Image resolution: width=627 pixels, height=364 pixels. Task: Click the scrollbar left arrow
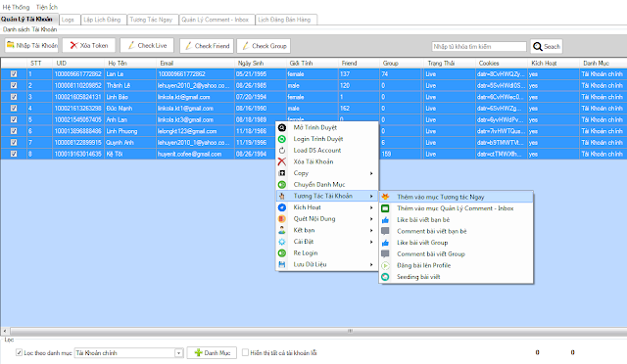coord(5,331)
